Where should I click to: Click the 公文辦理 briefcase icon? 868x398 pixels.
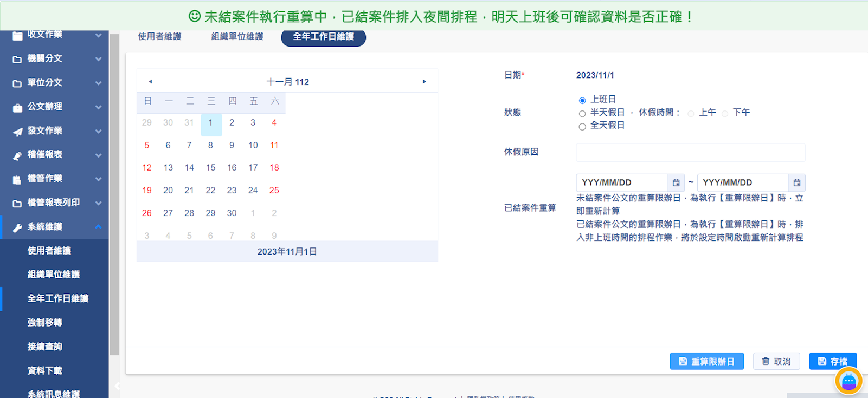17,107
